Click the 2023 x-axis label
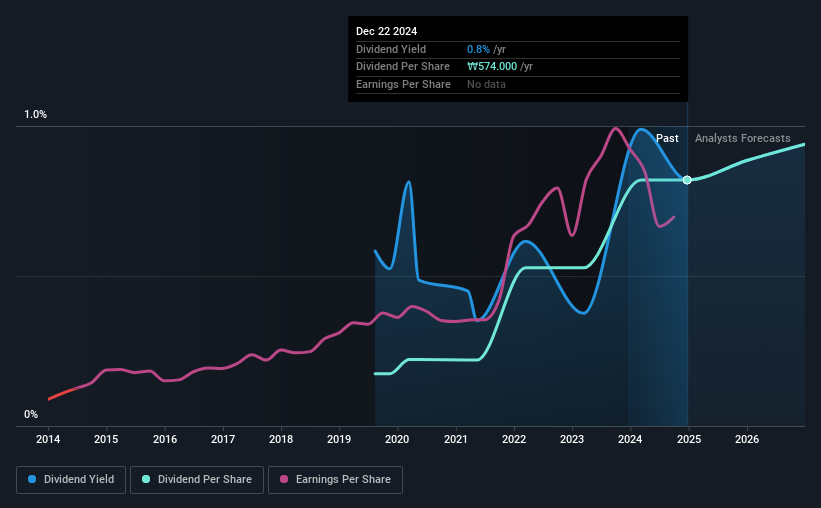 tap(572, 439)
